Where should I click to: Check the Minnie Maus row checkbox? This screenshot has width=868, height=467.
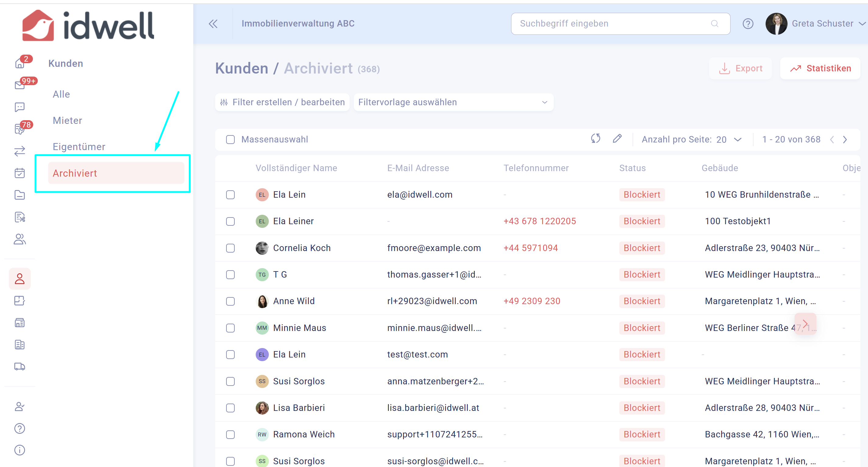[x=230, y=328]
